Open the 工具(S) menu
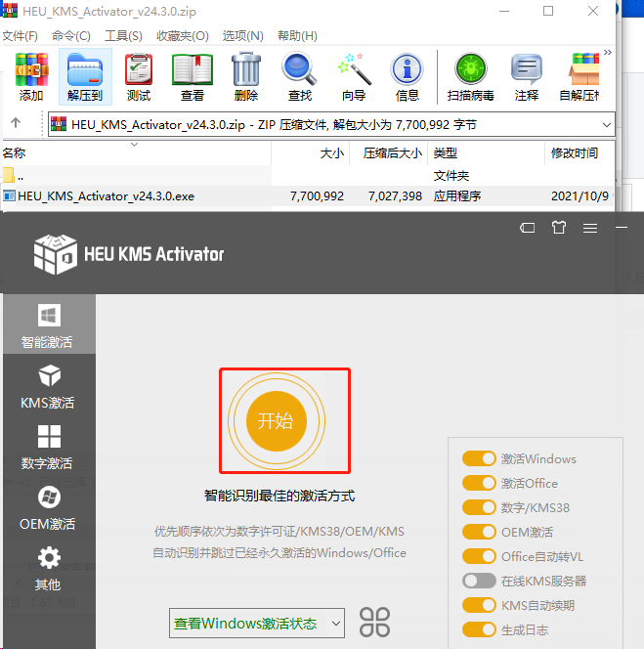Image resolution: width=644 pixels, height=649 pixels. point(123,36)
